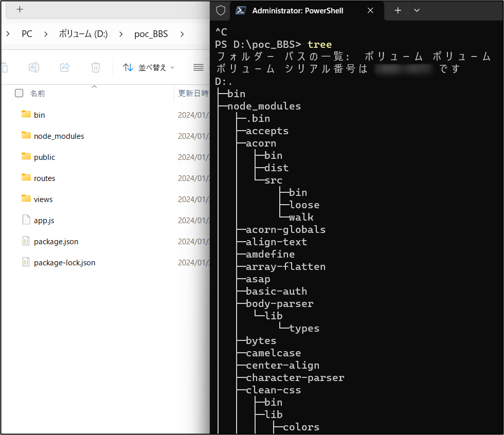The width and height of the screenshot is (504, 435).
Task: Select the package.json file
Action: [56, 242]
